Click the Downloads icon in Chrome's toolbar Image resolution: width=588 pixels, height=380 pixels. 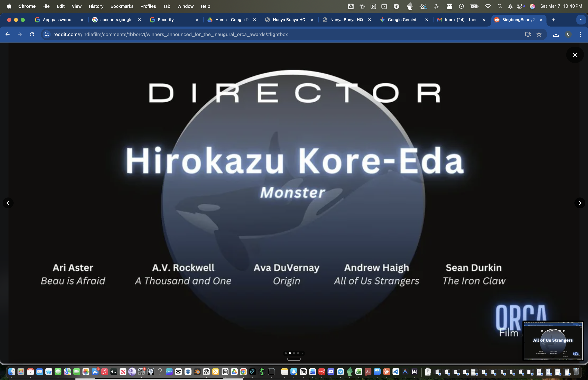tap(556, 34)
